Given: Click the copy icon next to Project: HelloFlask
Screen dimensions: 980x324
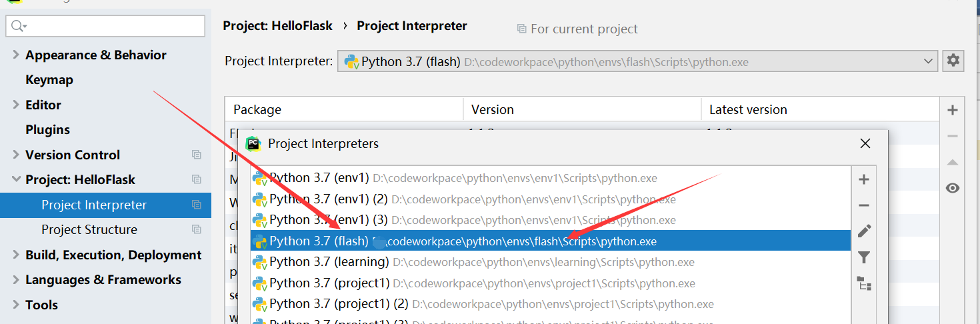Looking at the screenshot, I should coord(197,179).
